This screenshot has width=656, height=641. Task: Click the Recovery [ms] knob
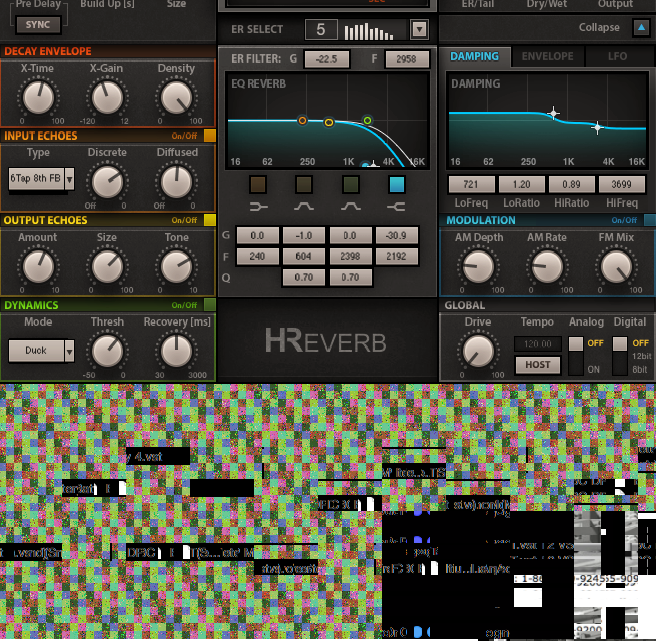[x=176, y=351]
